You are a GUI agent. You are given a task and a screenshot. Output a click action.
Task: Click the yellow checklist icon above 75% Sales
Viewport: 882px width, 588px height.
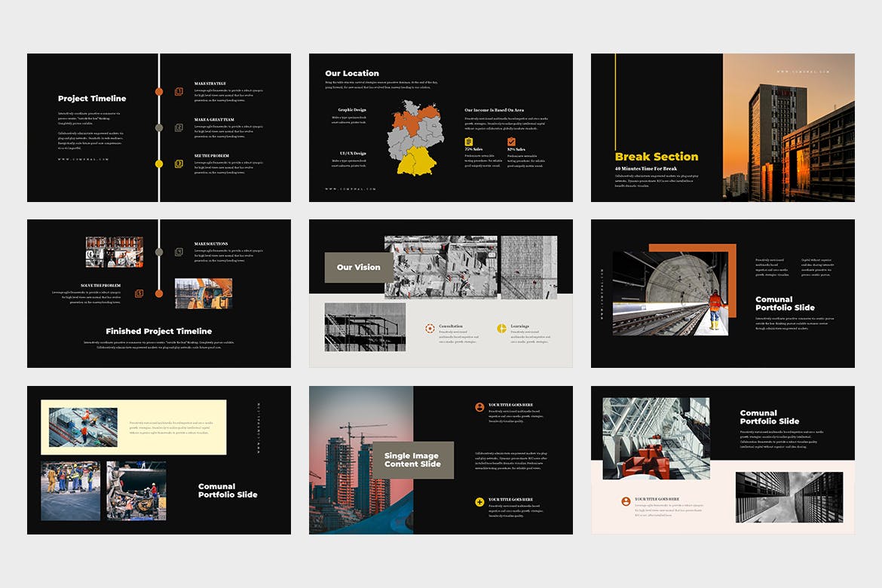pos(469,141)
